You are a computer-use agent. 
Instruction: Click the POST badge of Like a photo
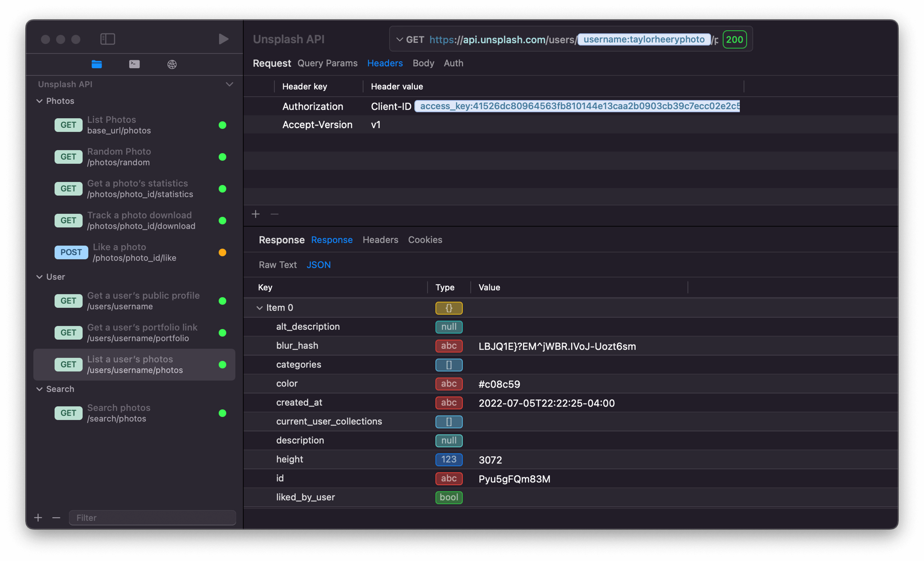(71, 252)
